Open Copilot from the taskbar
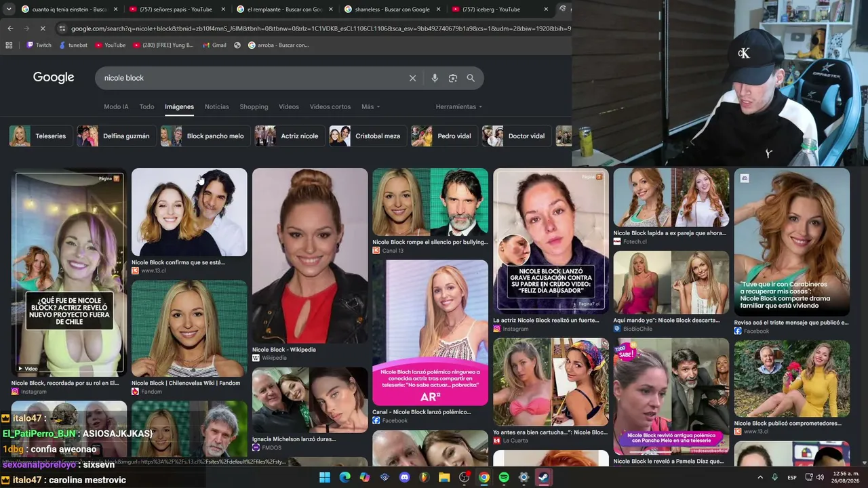The image size is (868, 488). point(365,477)
